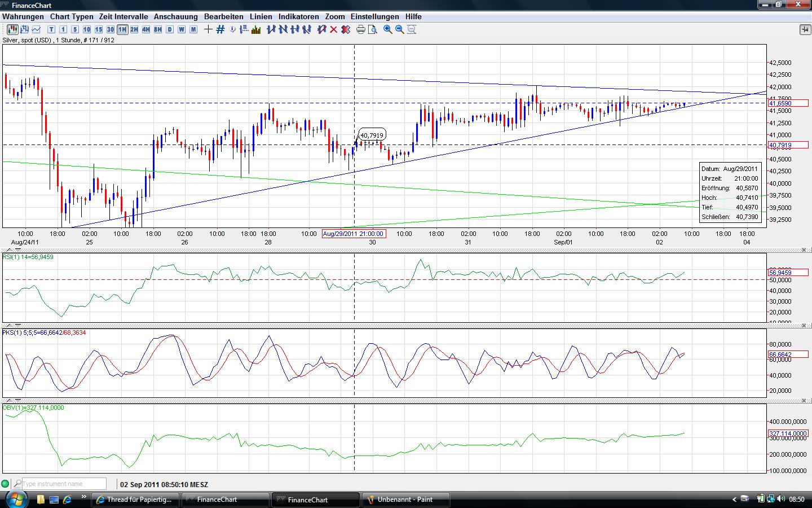Viewport: 812px width, 508px height.
Task: Toggle the chart grid (hash icon)
Action: point(220,29)
